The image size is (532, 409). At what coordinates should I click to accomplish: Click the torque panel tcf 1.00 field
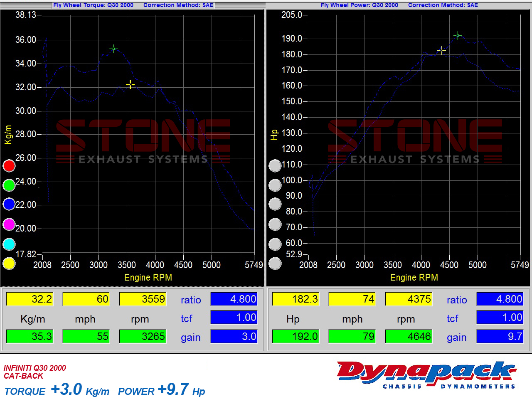click(x=234, y=318)
